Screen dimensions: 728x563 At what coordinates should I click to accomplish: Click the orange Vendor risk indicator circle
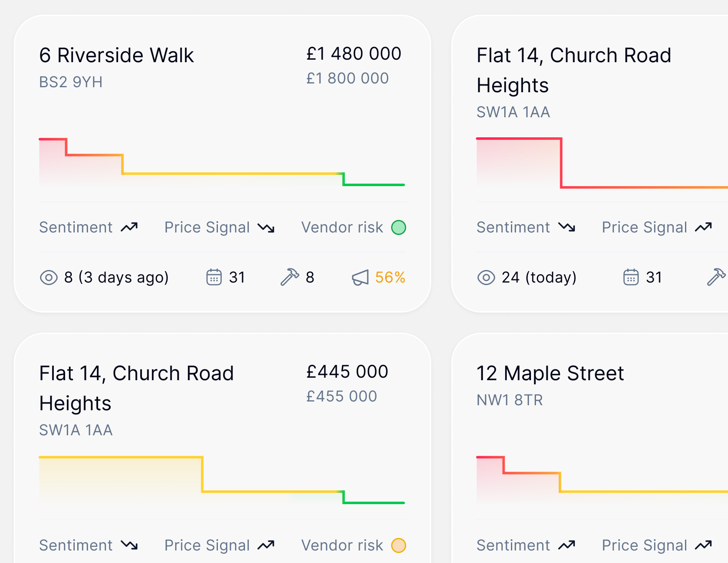click(x=399, y=545)
